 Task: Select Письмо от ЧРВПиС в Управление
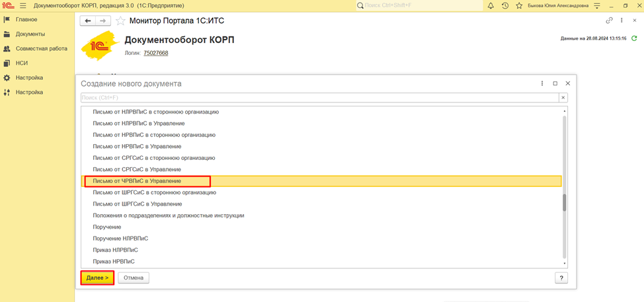(x=321, y=181)
